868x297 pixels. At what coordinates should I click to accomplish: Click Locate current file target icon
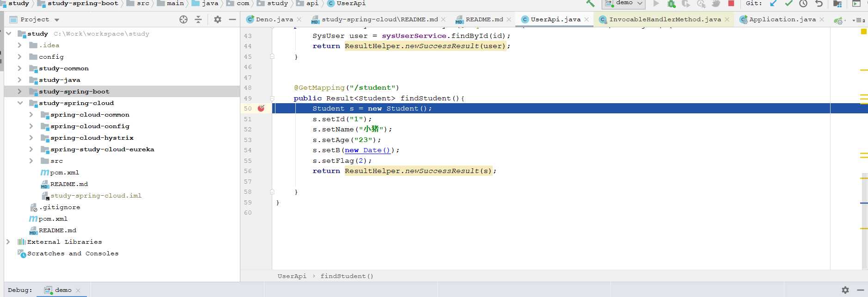(183, 19)
